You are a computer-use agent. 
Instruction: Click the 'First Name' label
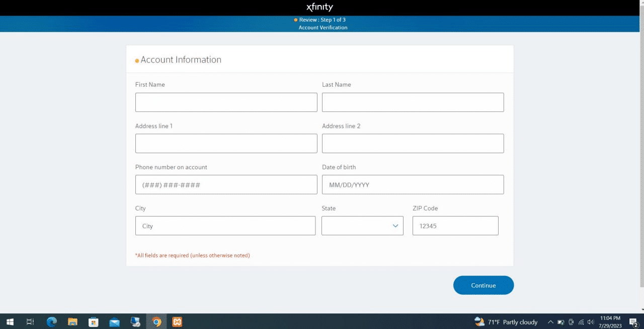click(150, 85)
